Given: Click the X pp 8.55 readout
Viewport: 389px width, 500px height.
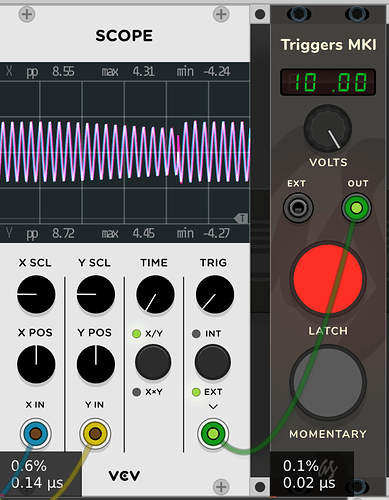Looking at the screenshot, I should click(50, 71).
